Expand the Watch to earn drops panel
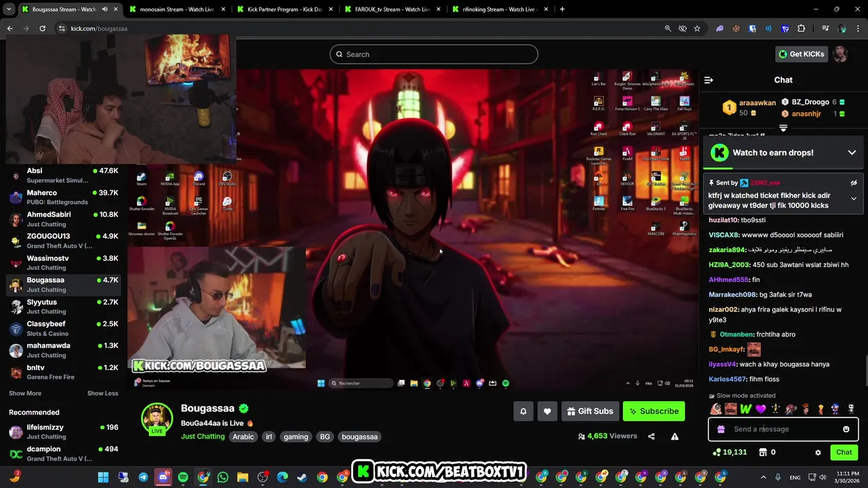868x488 pixels. coord(852,152)
